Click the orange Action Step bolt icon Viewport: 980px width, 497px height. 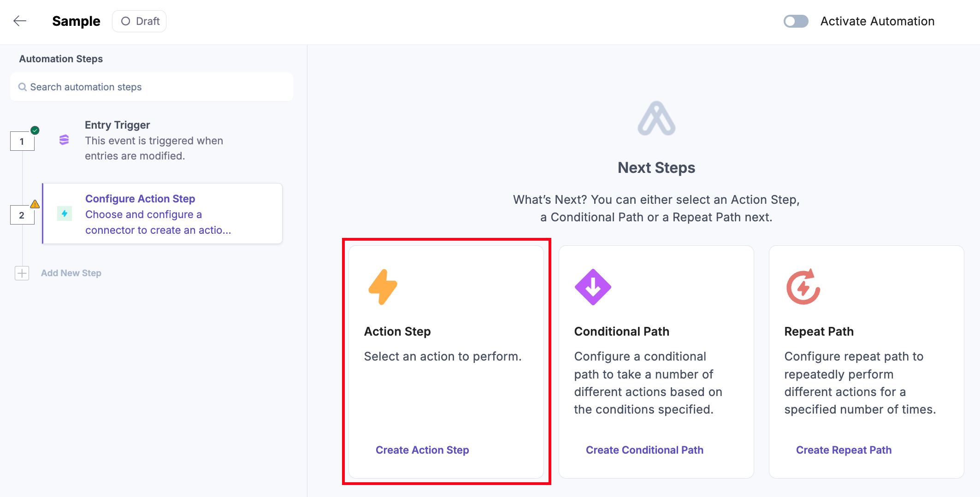[383, 287]
